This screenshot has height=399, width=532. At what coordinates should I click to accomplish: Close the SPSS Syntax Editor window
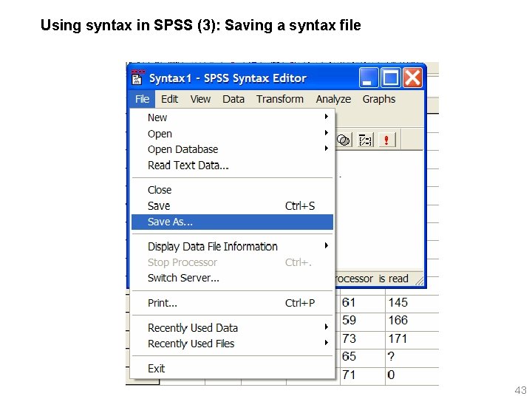[x=412, y=78]
